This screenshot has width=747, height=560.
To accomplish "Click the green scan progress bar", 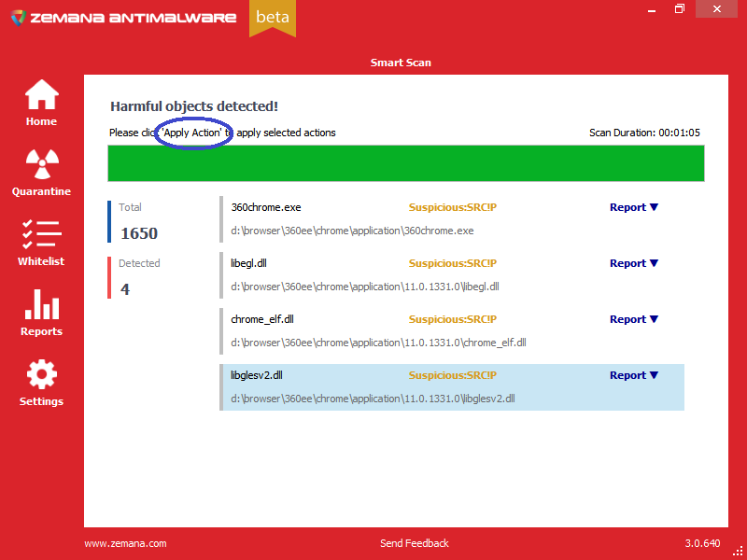I will [406, 163].
